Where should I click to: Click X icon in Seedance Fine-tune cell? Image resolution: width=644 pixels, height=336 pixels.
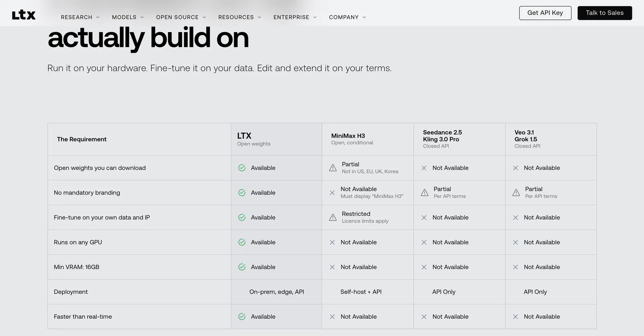tap(424, 217)
